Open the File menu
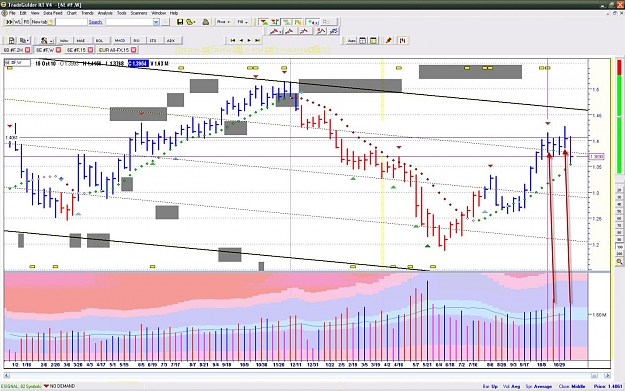This screenshot has height=391, width=625. tap(12, 13)
